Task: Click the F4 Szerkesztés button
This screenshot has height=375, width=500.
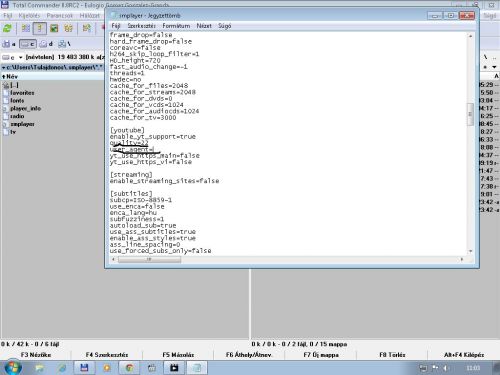Action: (107, 355)
